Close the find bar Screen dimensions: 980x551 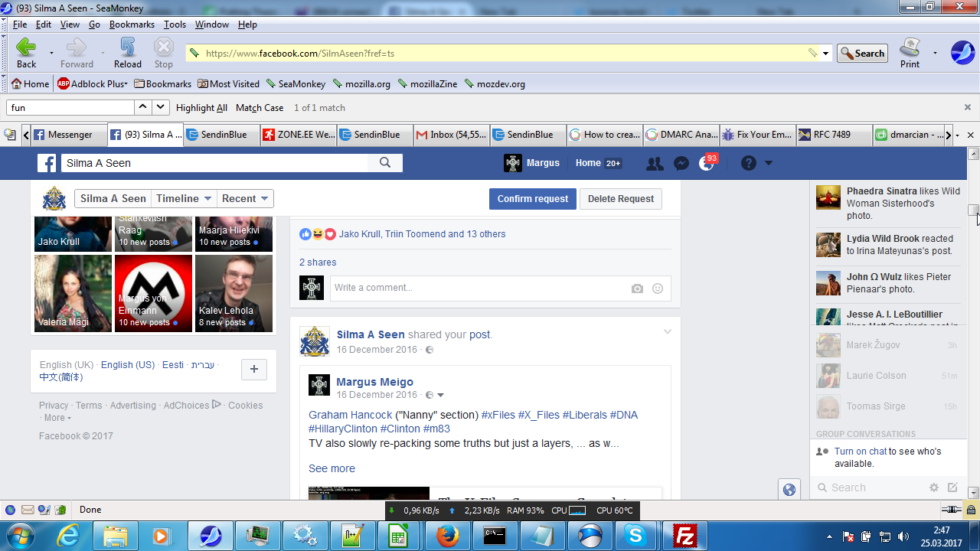pos(968,107)
